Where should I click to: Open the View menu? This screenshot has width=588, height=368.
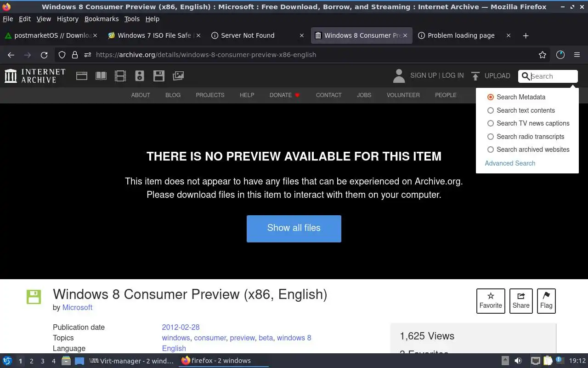pyautogui.click(x=44, y=19)
